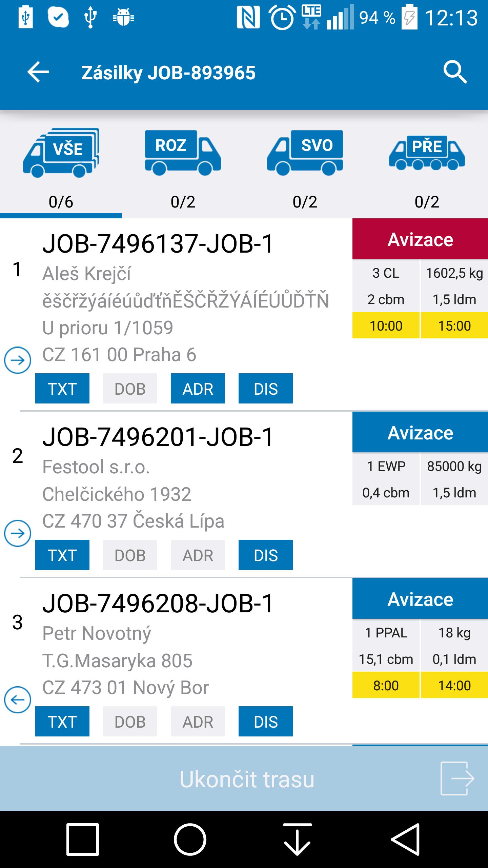Tap the back arrow in header
The image size is (488, 868).
[x=38, y=72]
